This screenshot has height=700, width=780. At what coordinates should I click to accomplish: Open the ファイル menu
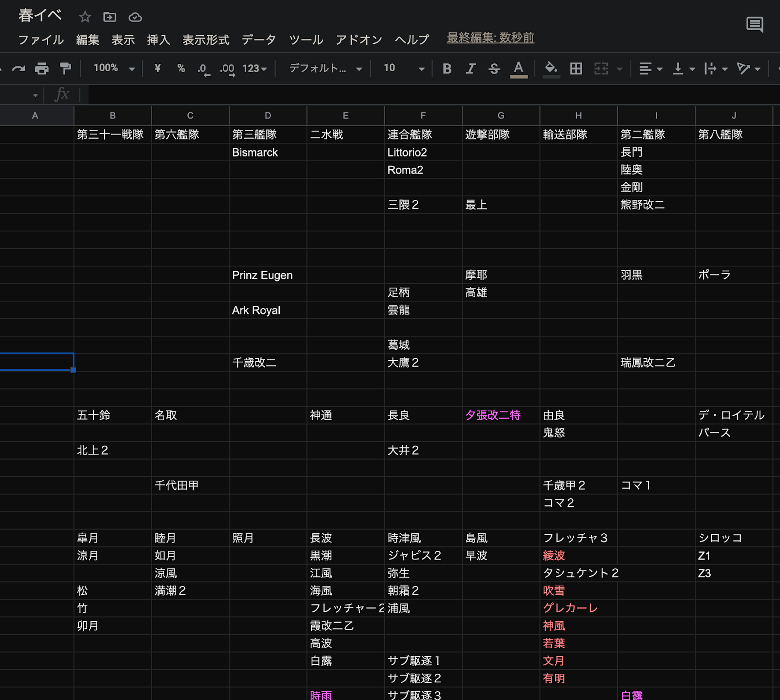(x=41, y=40)
